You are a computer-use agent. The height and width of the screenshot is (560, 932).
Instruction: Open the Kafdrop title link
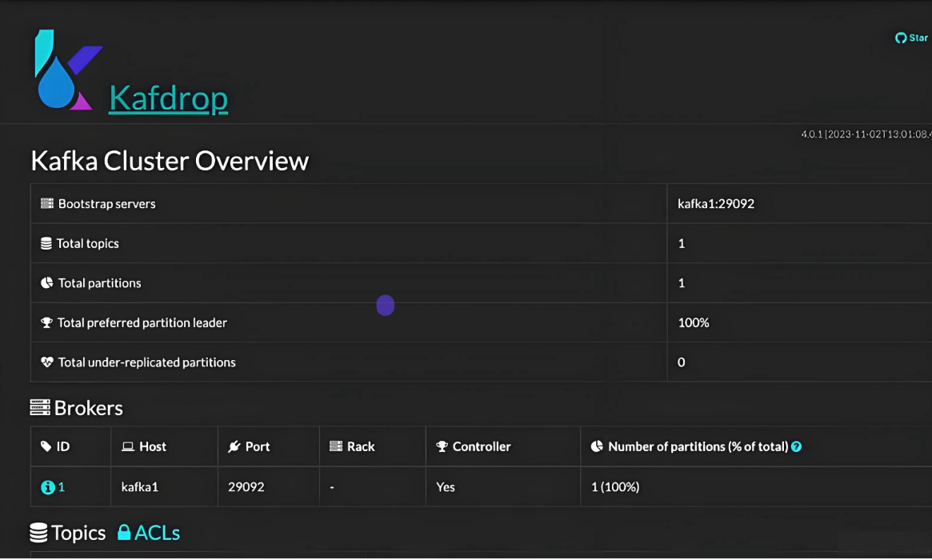(x=169, y=98)
